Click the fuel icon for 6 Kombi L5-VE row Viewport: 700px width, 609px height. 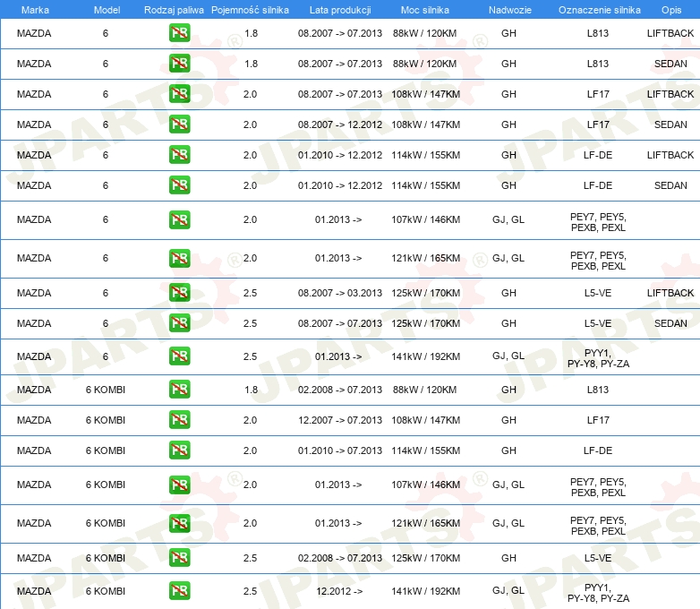179,558
